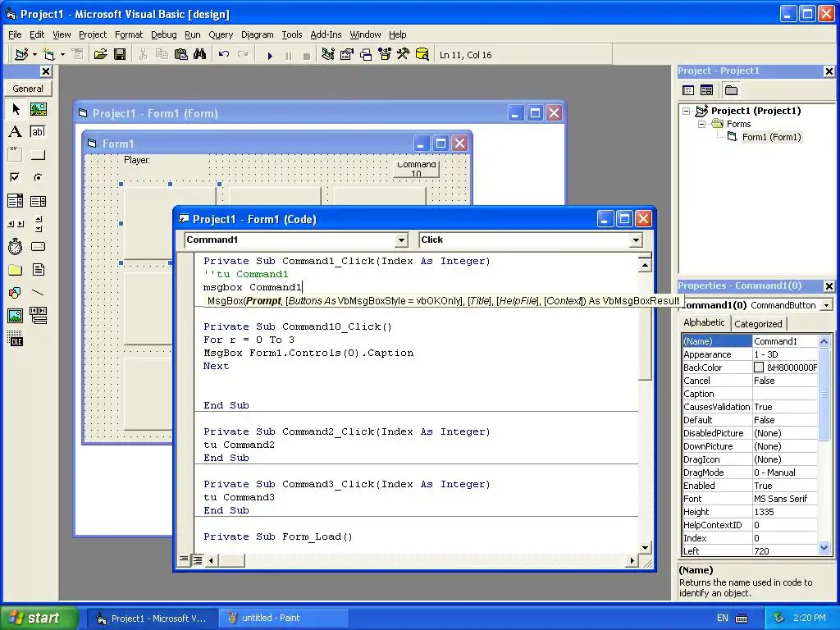Click View Object in the Project panel
This screenshot has height=630, width=840.
click(x=706, y=90)
